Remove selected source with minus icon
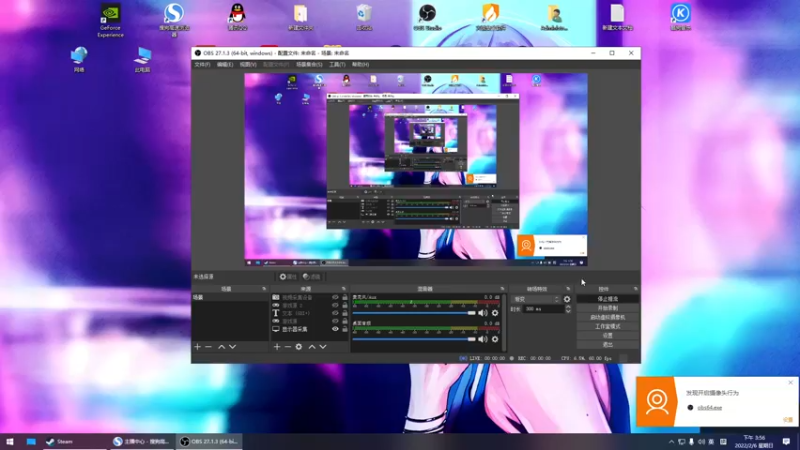This screenshot has width=800, height=450. click(288, 347)
